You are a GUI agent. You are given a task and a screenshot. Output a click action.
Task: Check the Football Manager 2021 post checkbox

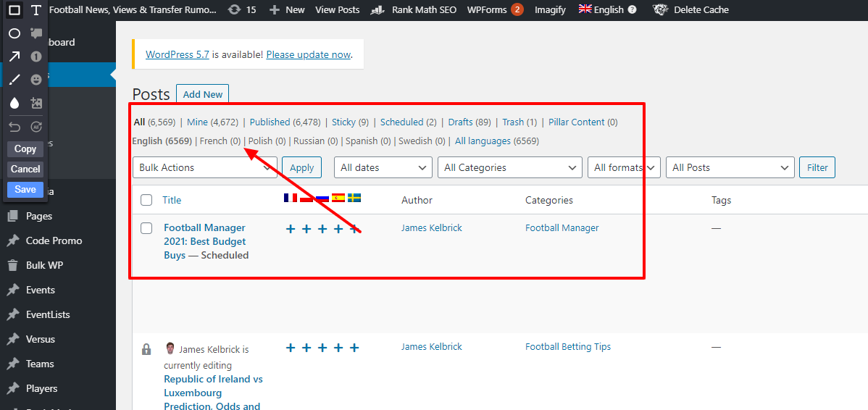coord(146,228)
